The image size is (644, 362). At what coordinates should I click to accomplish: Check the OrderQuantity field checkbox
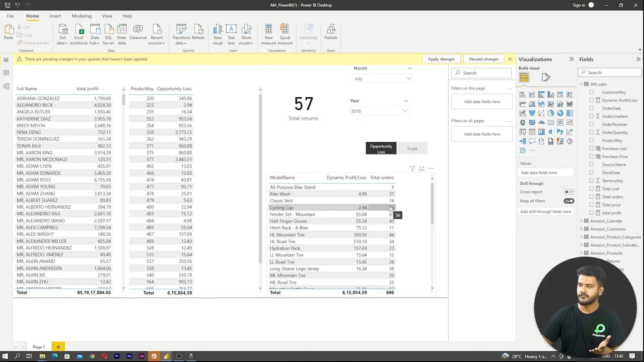tap(591, 132)
